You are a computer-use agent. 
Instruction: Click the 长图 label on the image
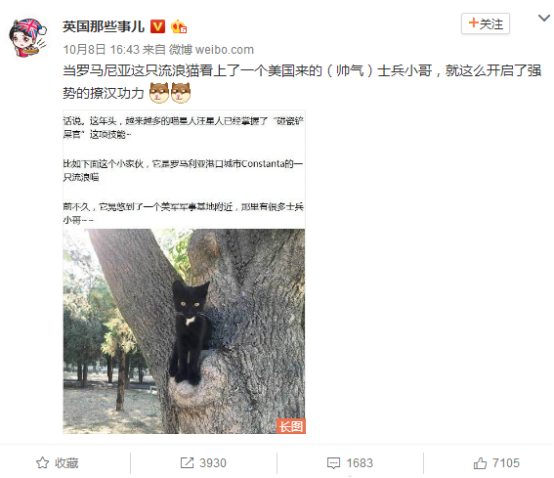click(291, 426)
